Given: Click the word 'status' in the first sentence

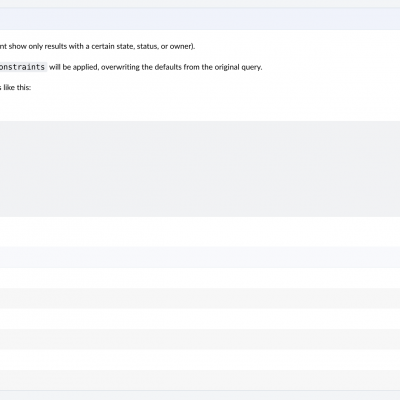Looking at the screenshot, I should tap(147, 46).
